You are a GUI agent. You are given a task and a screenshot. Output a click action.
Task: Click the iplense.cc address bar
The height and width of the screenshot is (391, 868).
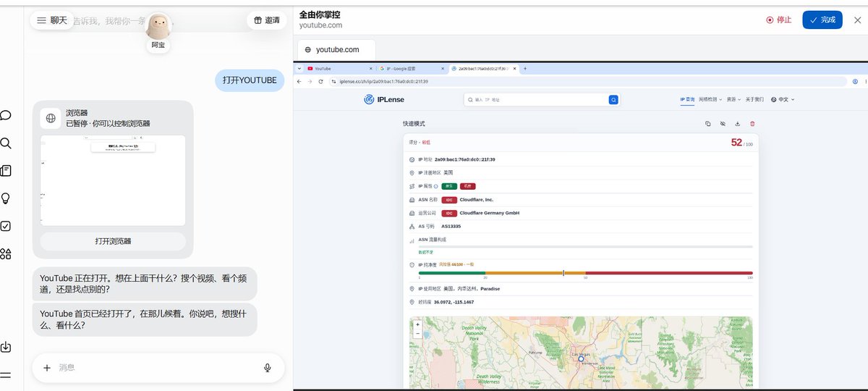tap(589, 81)
